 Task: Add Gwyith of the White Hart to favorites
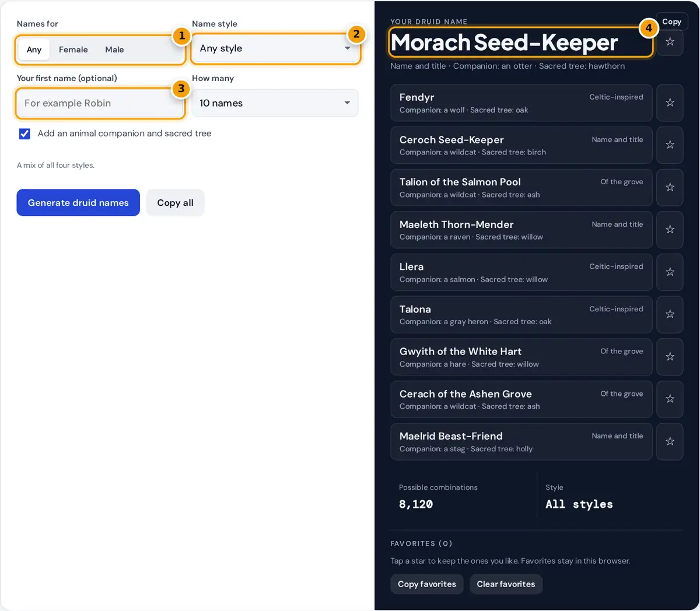click(x=670, y=357)
